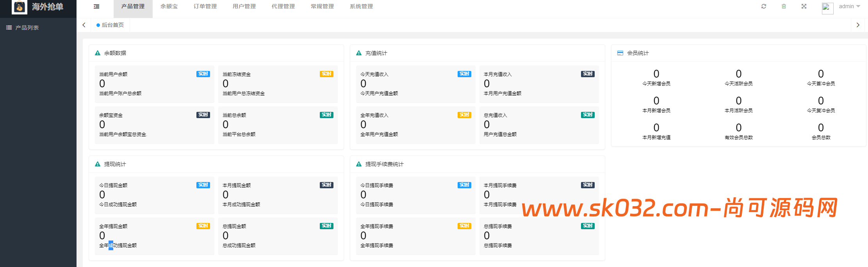The height and width of the screenshot is (267, 868).
Task: Click the 实时 badge on 余额宝资金
Action: [203, 115]
